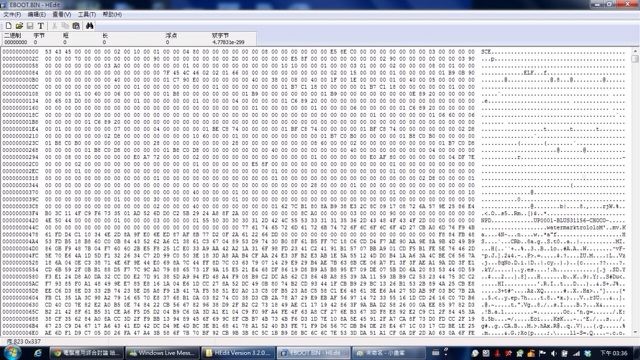This screenshot has height=360, width=640.
Task: Save the file via floppy icon
Action: click(30, 26)
